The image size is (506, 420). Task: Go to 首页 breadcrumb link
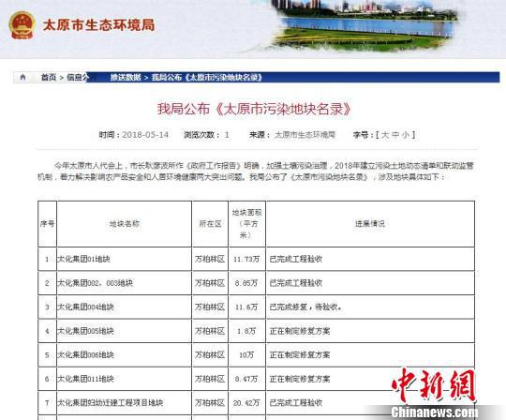(49, 77)
